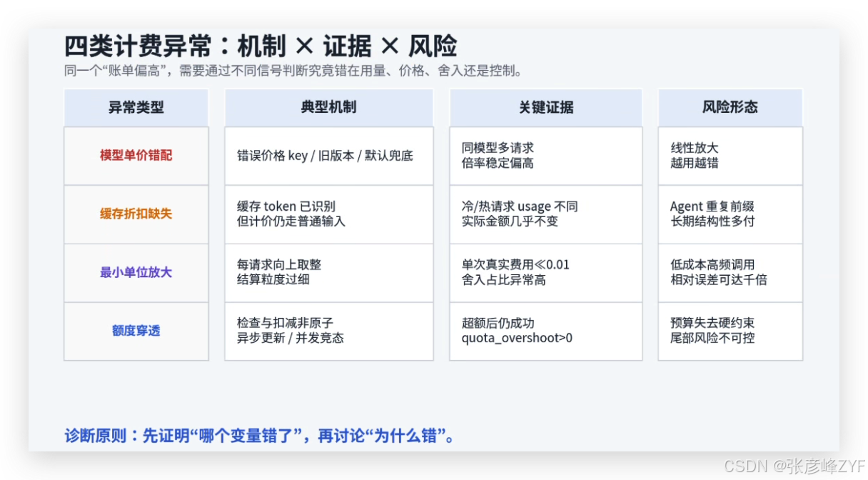Click the red 模型单价错配 row label

pos(136,156)
